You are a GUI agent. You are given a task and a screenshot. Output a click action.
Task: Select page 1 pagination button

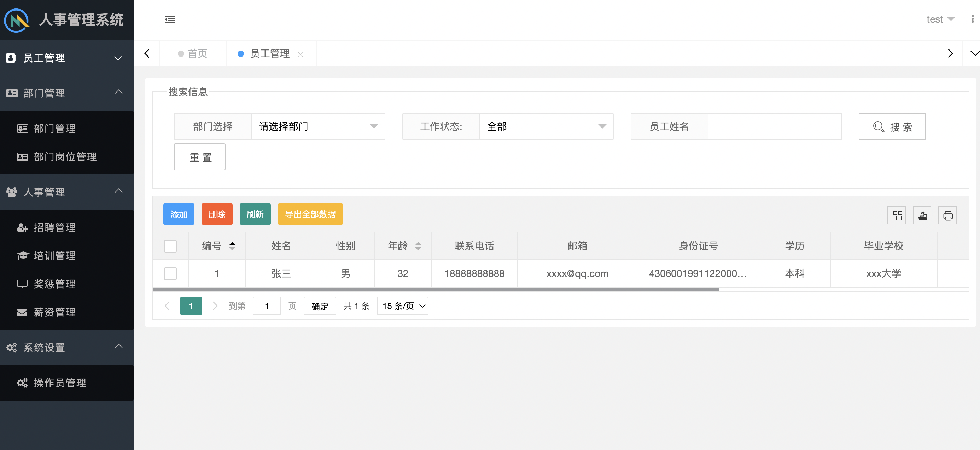(191, 306)
